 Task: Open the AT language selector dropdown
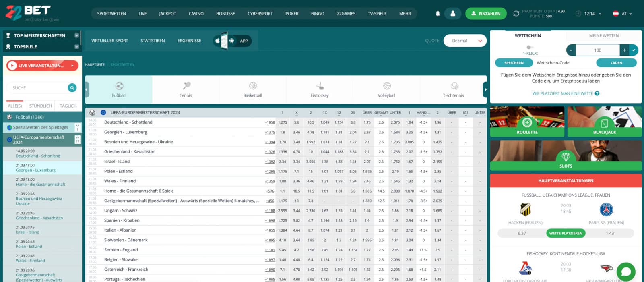(622, 14)
